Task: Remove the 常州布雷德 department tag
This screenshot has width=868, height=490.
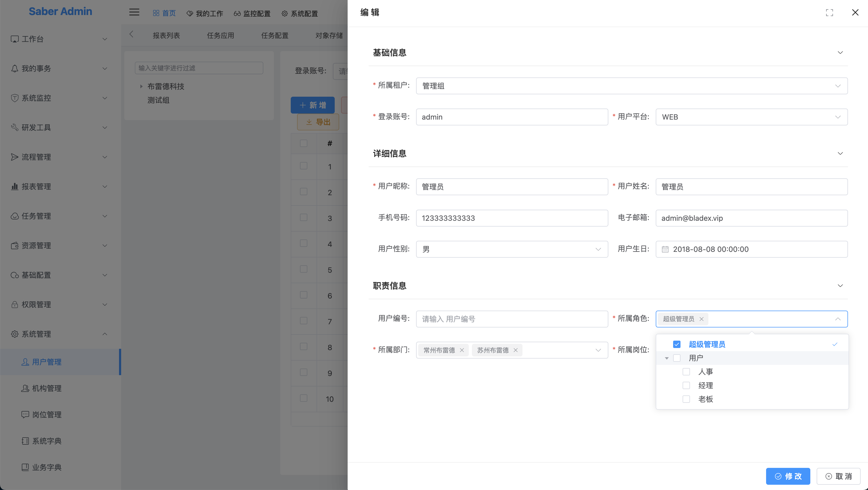Action: tap(462, 350)
